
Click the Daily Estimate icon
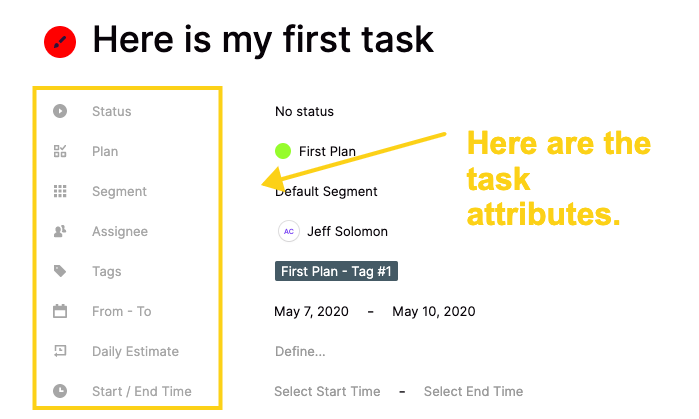click(60, 351)
